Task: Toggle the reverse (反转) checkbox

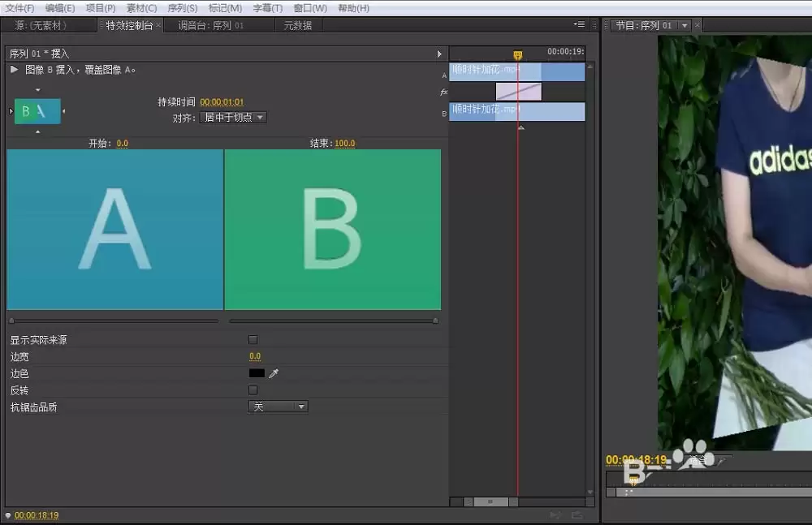Action: (x=253, y=389)
